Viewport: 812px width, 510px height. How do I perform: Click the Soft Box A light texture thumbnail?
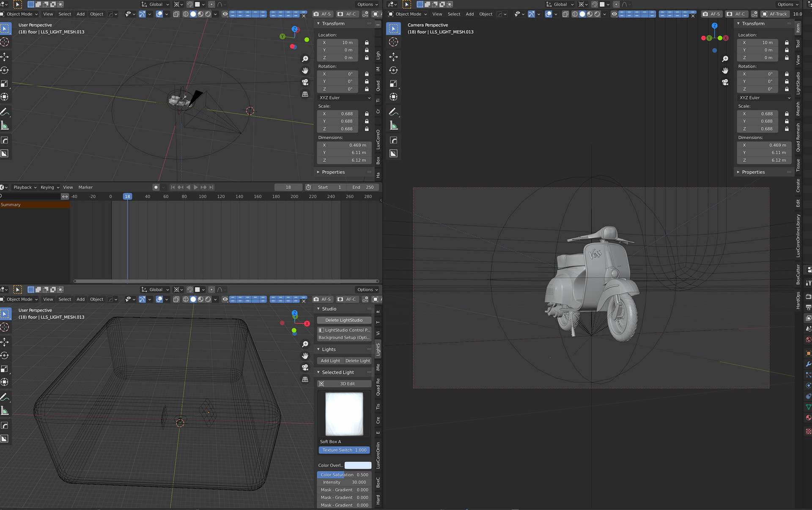tap(344, 414)
